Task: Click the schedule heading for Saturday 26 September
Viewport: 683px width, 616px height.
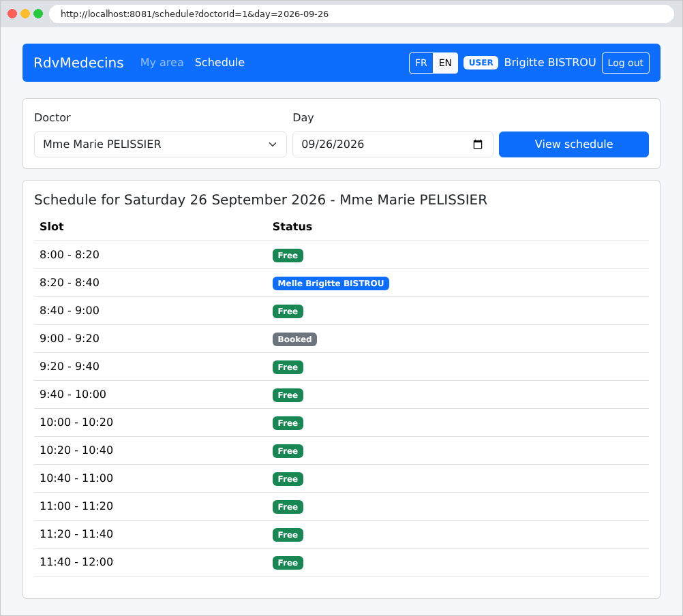Action: point(260,200)
